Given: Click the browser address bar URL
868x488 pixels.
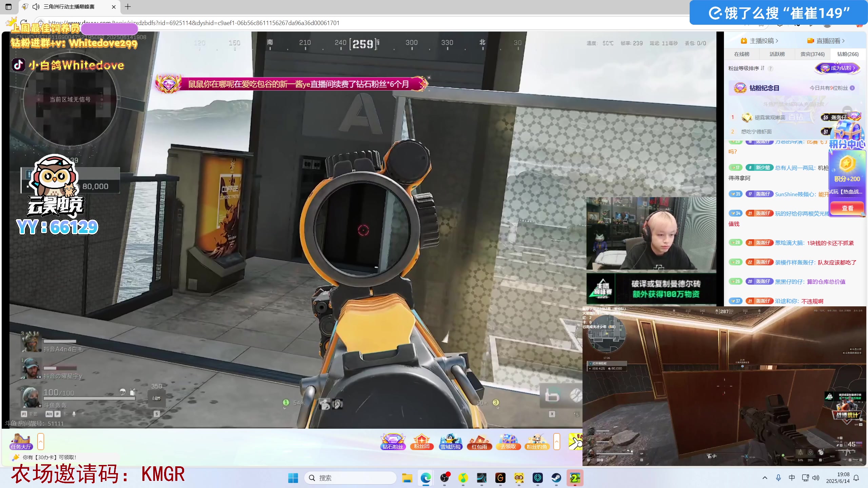Looking at the screenshot, I should coord(194,23).
